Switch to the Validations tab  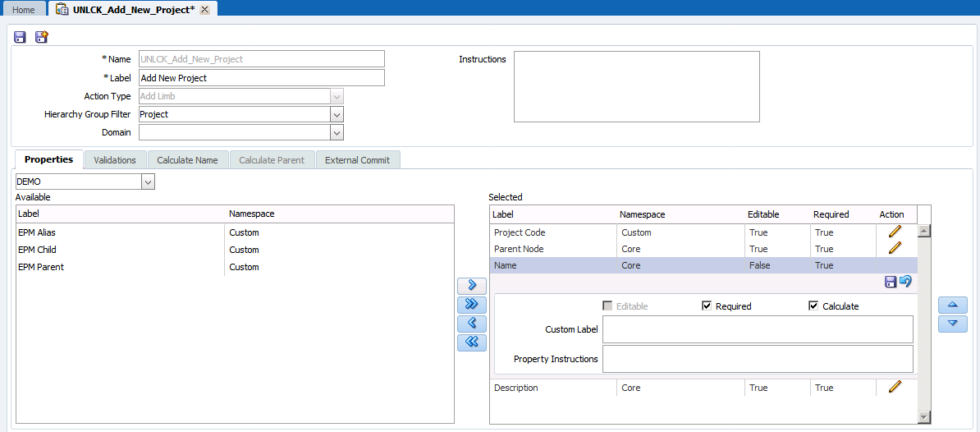(115, 160)
